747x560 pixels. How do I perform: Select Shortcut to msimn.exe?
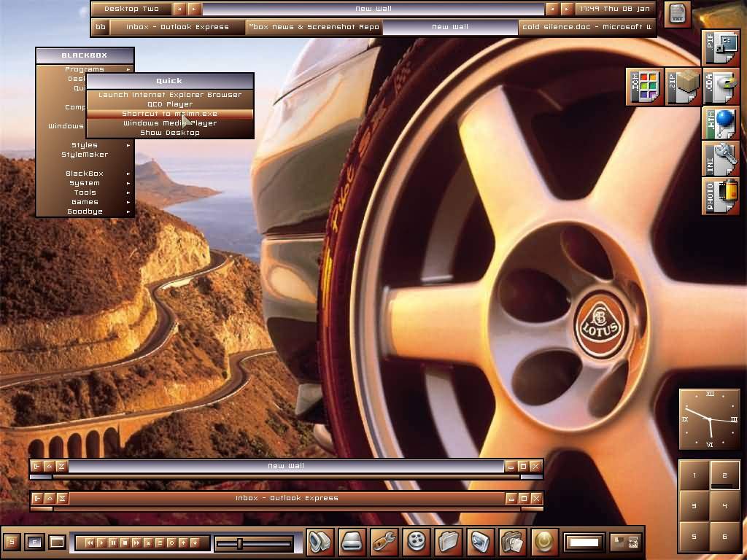pos(170,114)
